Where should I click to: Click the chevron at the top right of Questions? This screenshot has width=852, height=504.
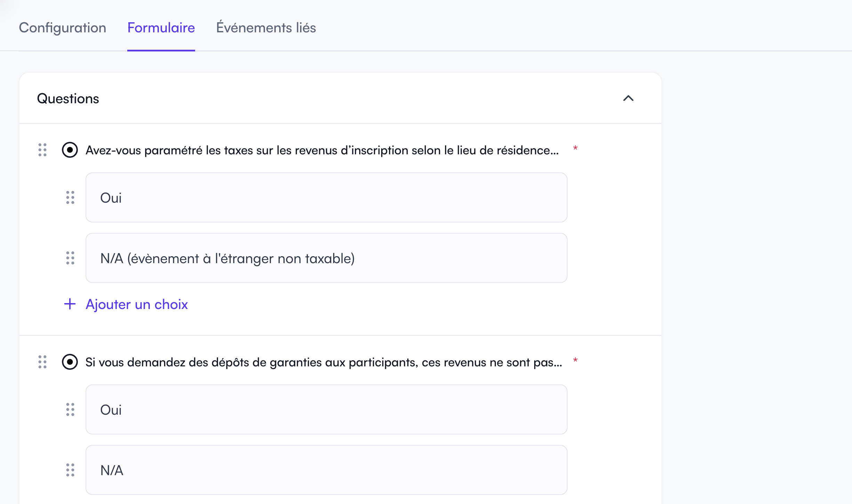point(628,99)
